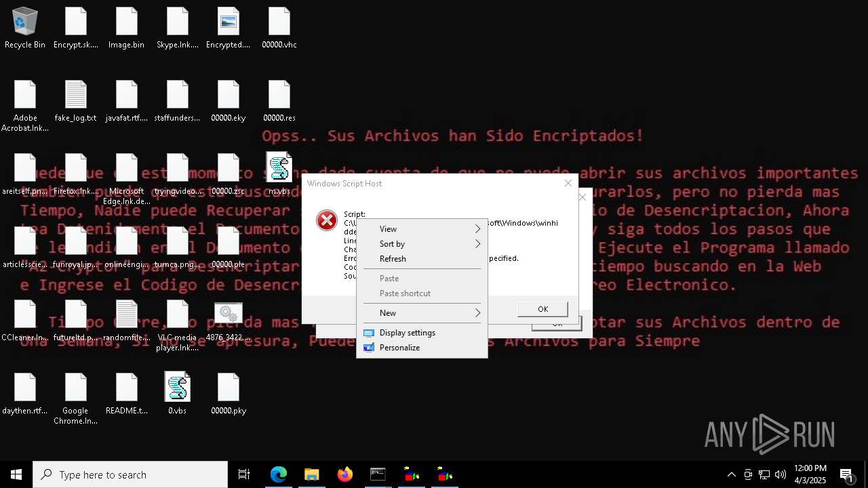The height and width of the screenshot is (488, 868).
Task: Select the futureltd.p... file icon
Action: [76, 321]
